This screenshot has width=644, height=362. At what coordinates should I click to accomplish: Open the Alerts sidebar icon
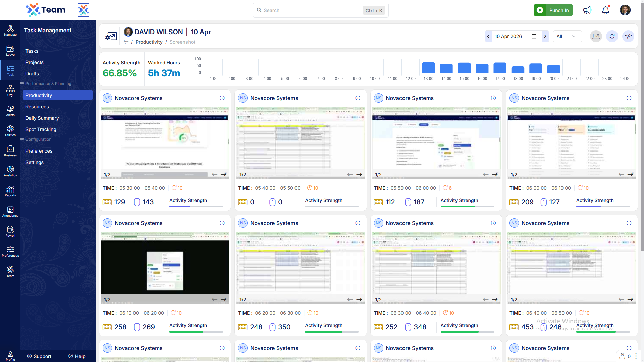[10, 111]
